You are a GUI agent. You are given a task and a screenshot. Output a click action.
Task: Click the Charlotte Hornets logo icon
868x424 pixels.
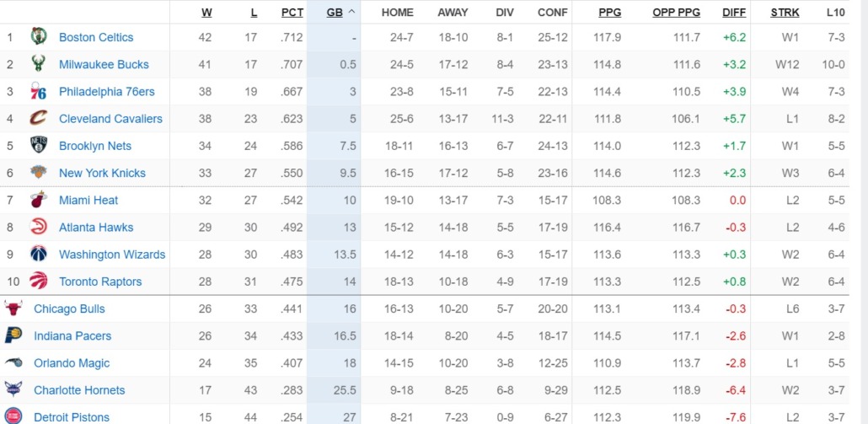(x=13, y=389)
